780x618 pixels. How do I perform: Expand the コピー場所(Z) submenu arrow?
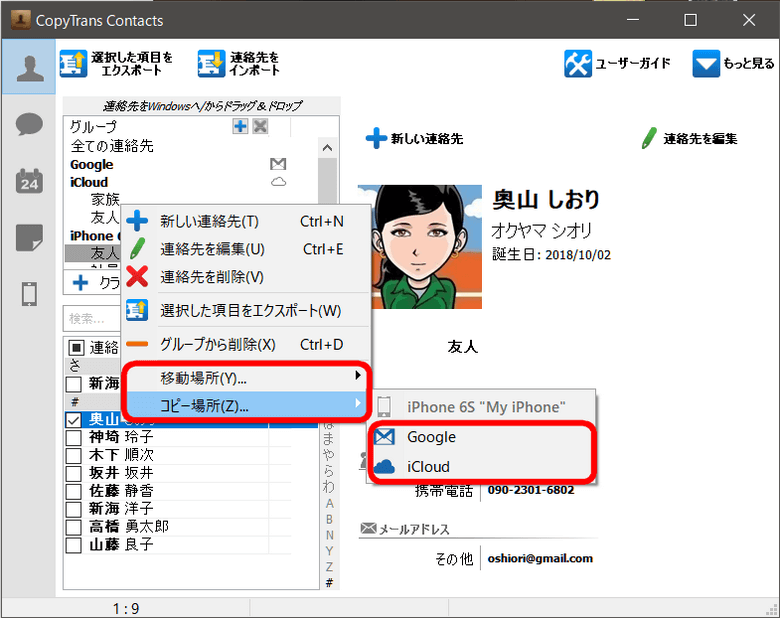pos(358,403)
